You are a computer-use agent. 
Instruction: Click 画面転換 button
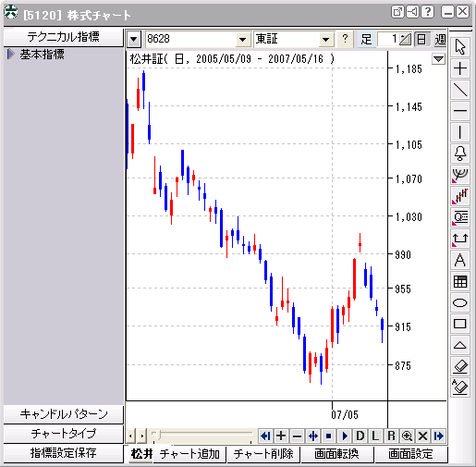click(337, 454)
